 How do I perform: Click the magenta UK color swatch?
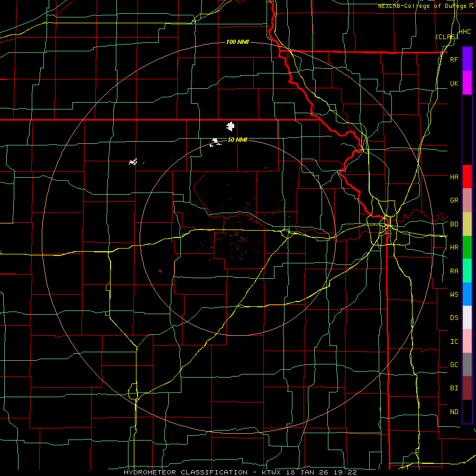467,83
